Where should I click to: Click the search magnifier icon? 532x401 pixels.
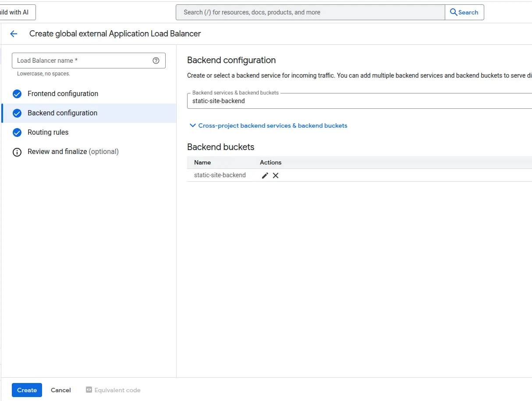click(454, 12)
